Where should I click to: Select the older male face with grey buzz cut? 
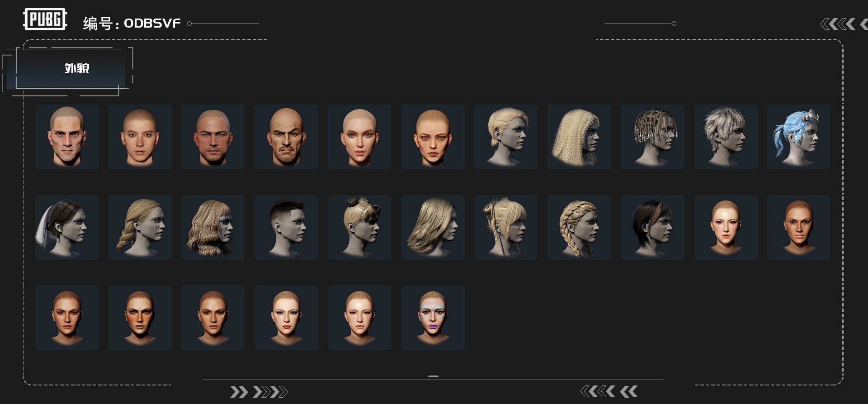[67, 137]
